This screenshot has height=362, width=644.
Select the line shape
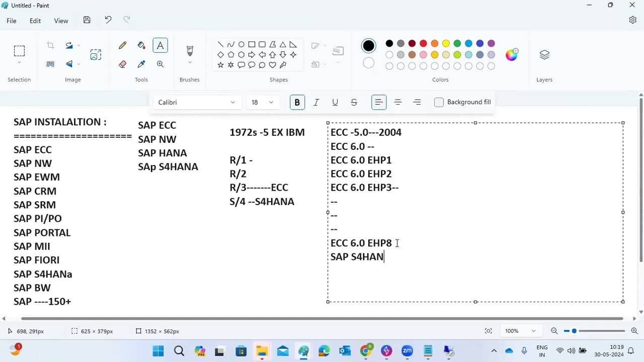click(x=220, y=44)
